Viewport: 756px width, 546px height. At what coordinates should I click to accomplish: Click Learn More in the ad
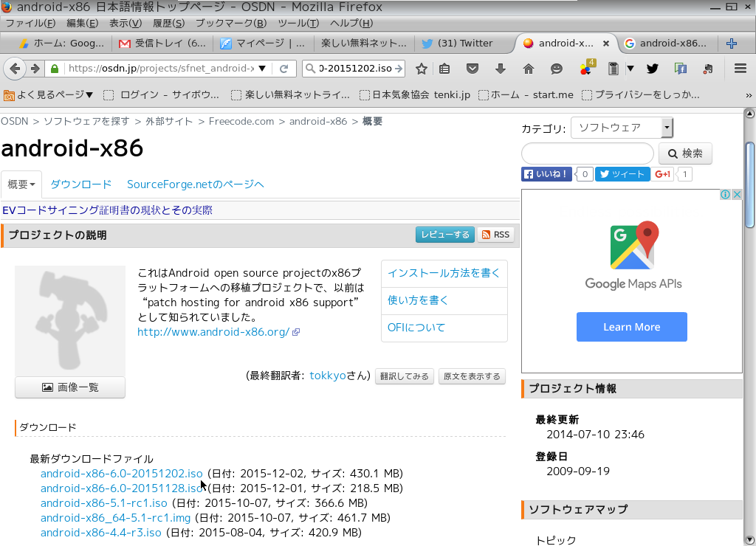(632, 327)
